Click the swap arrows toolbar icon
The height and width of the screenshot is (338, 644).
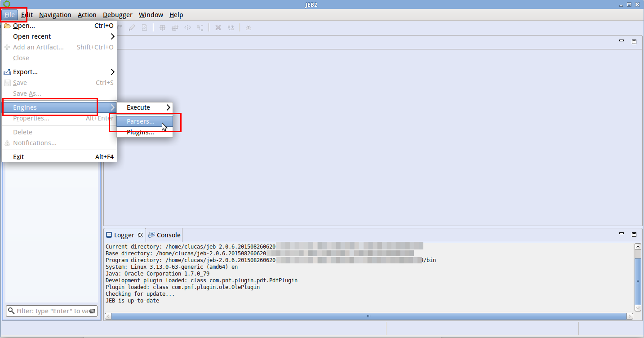(231, 27)
